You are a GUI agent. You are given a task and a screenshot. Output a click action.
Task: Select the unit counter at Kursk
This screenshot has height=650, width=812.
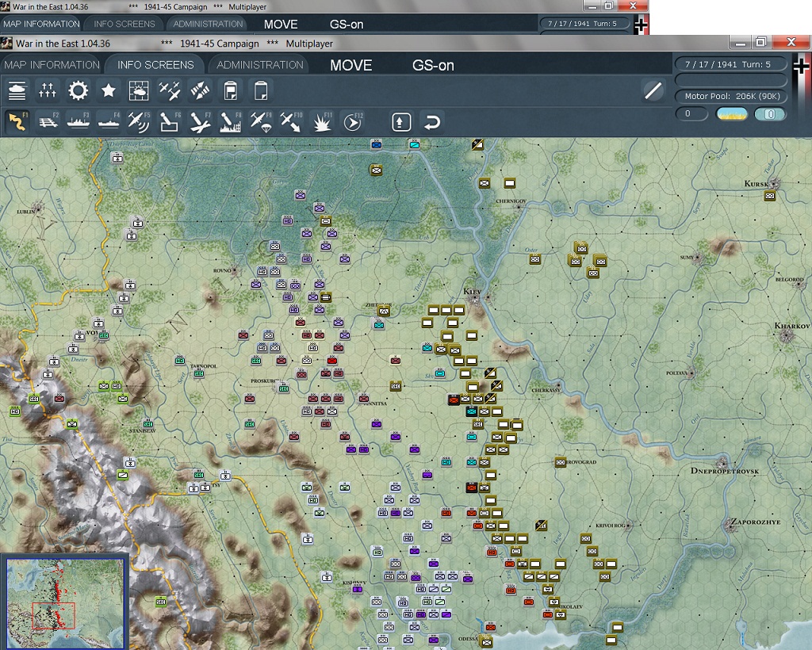click(770, 196)
